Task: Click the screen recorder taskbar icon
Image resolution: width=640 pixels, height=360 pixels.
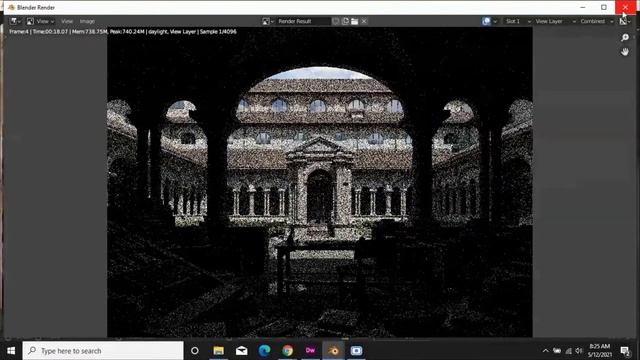Action: (356, 351)
